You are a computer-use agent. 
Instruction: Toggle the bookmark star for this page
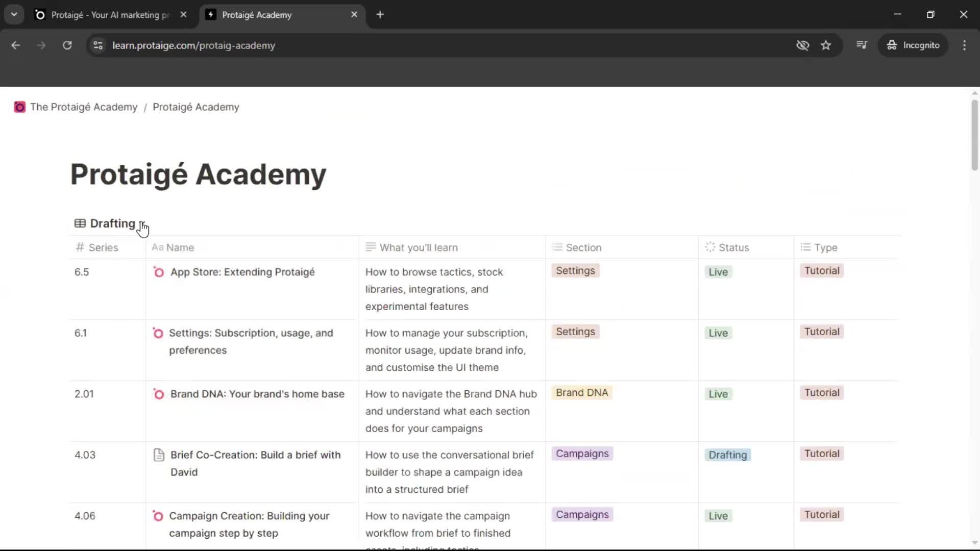(826, 45)
